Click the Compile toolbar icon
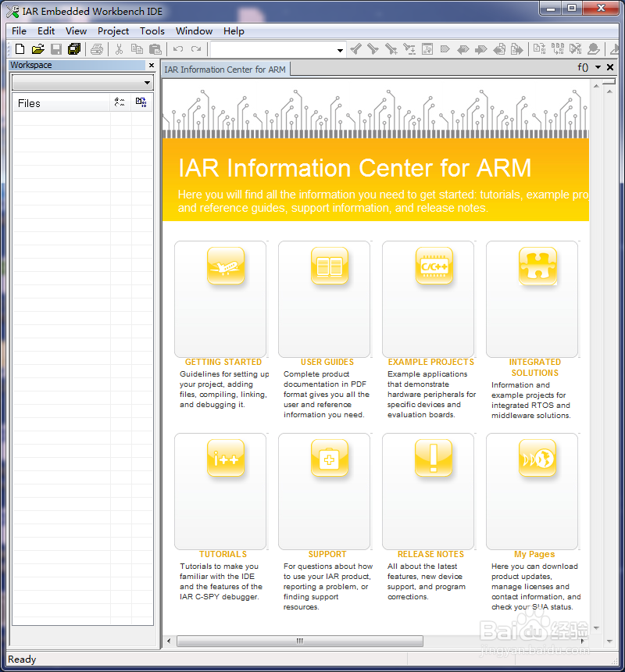625x672 pixels. coord(539,49)
